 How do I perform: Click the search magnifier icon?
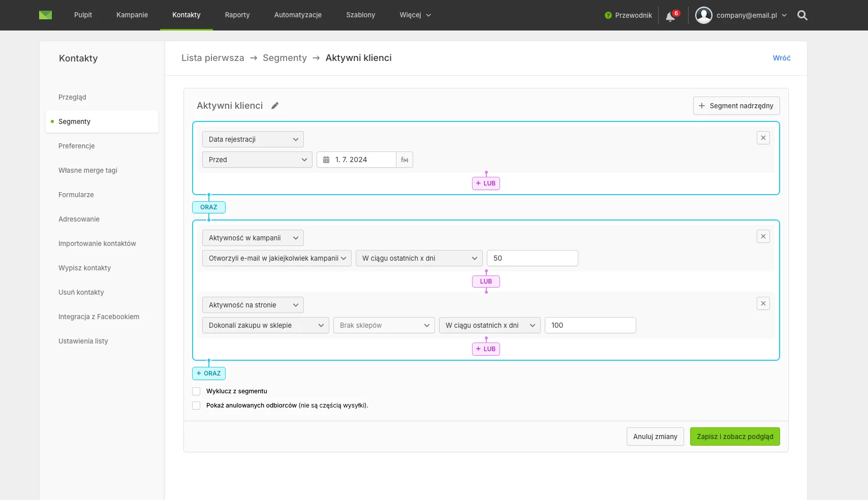(802, 15)
